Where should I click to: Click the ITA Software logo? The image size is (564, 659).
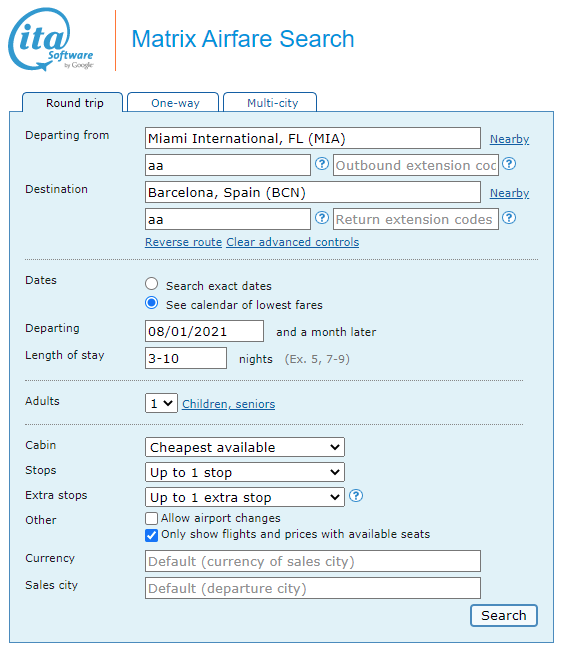point(51,40)
